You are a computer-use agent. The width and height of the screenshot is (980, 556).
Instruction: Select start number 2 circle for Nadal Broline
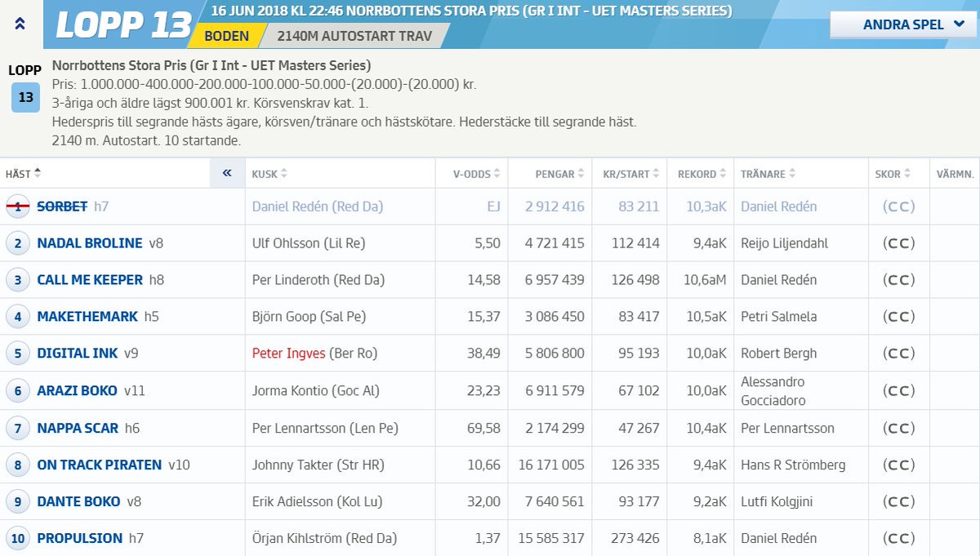(x=18, y=243)
